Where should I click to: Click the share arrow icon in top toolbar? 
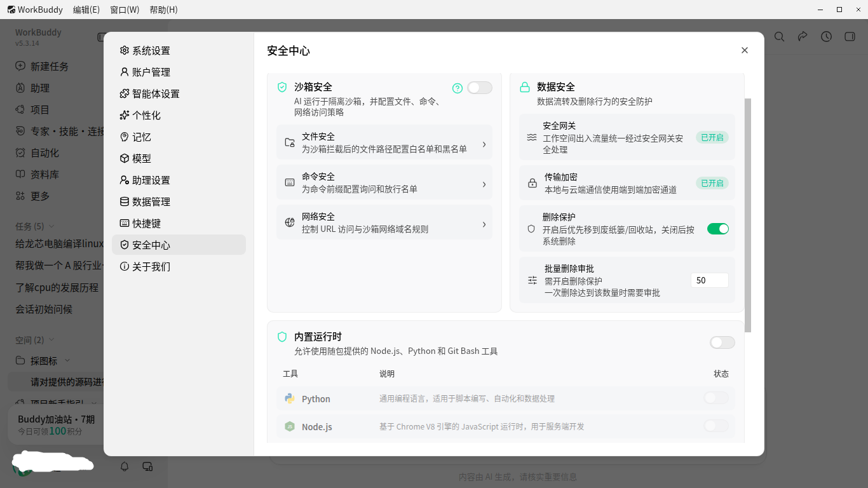click(x=803, y=37)
